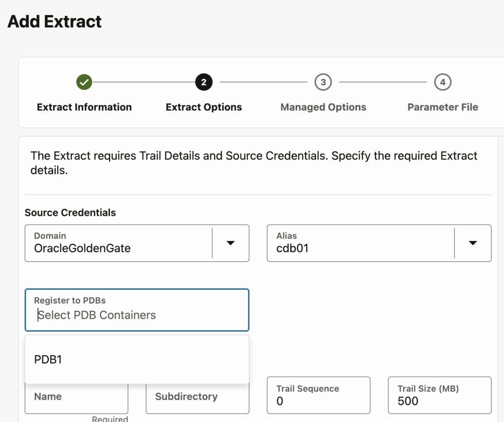Screen dimensions: 504x422
Task: Click the cdb01 alias value
Action: point(292,248)
